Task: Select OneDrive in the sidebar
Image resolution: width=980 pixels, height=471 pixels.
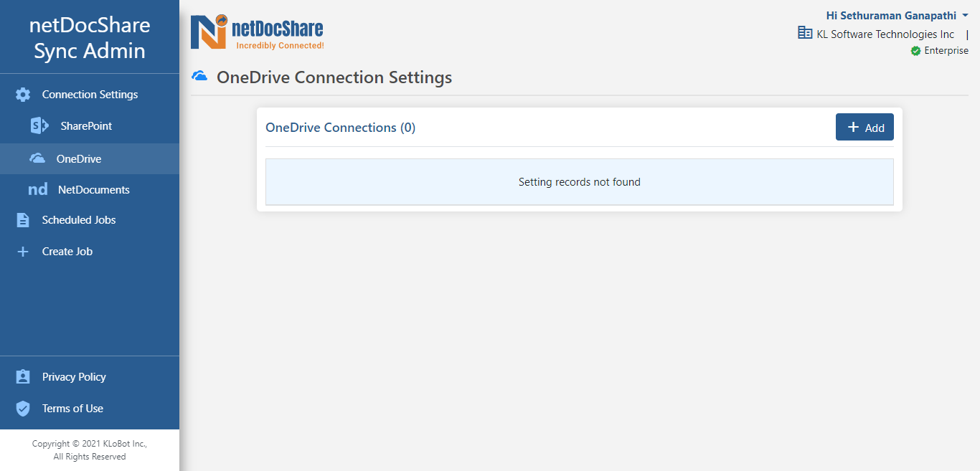Action: click(90, 158)
